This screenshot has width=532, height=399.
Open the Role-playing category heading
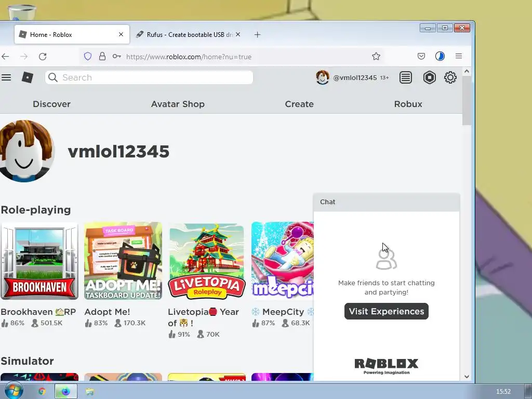tap(36, 210)
